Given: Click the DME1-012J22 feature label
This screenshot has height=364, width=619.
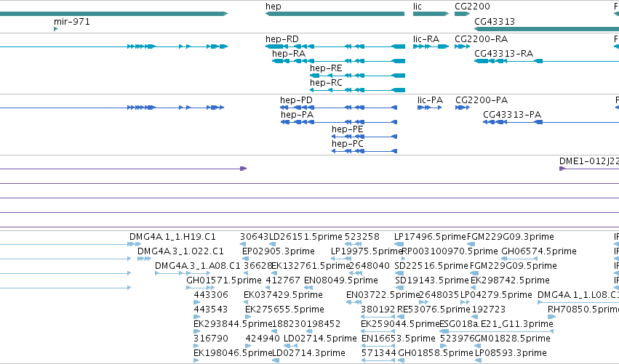Looking at the screenshot, I should coord(589,161).
